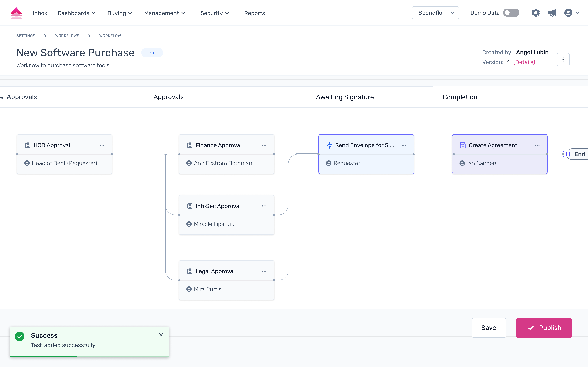Open HOD Approval three-dot options
This screenshot has width=588, height=367.
pyautogui.click(x=102, y=145)
